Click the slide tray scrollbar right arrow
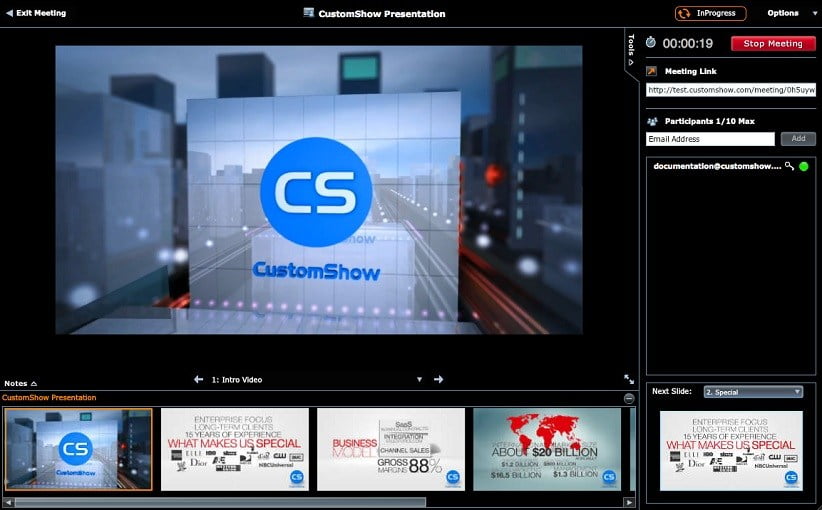Screen dimensions: 822x510 coord(629,502)
